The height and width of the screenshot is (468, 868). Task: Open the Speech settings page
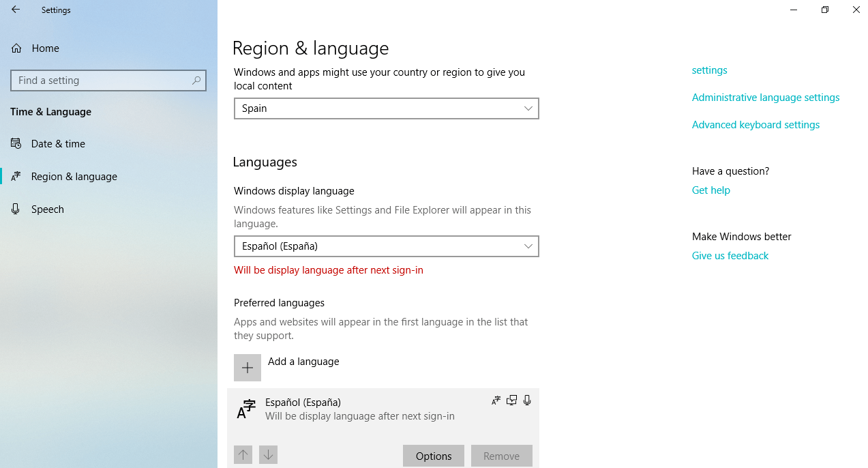[x=108, y=209]
